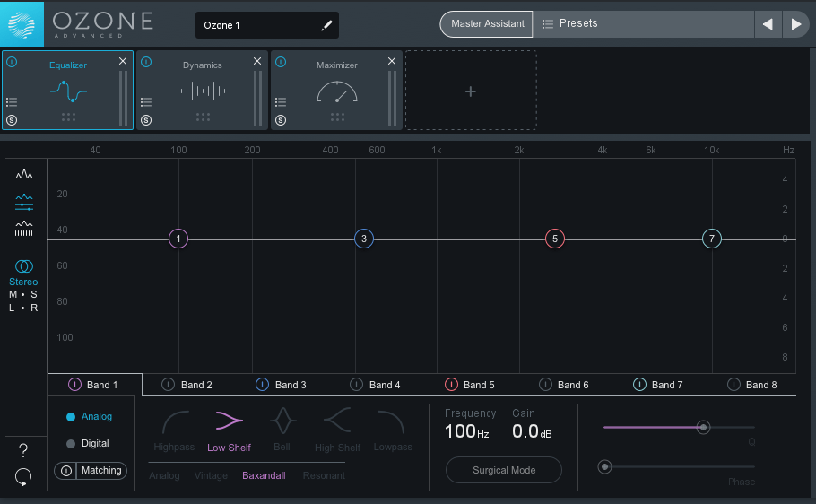Click the question mark help icon
816x504 pixels.
[23, 450]
